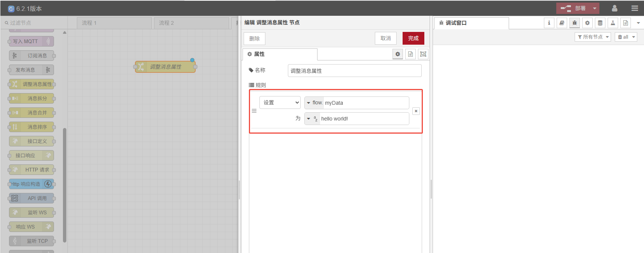Image resolution: width=644 pixels, height=253 pixels.
Task: Expand the string value type selector
Action: pyautogui.click(x=312, y=119)
